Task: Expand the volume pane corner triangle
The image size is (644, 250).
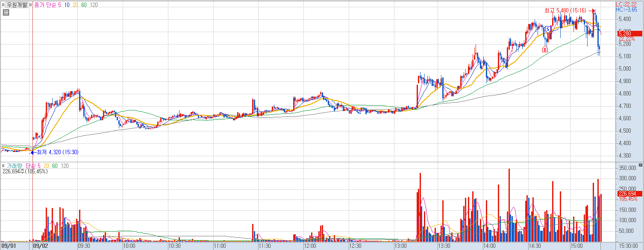Action: (x=640, y=165)
